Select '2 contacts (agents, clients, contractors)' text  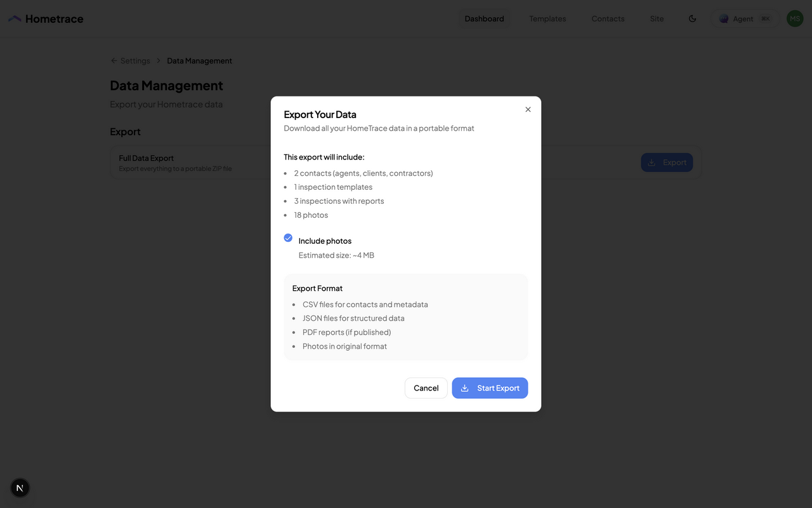(363, 173)
